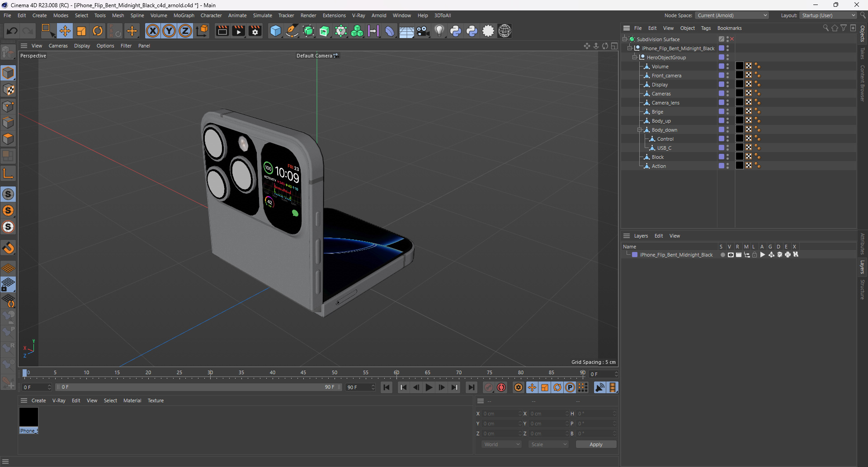This screenshot has height=467, width=868.
Task: Click the Play Forward button
Action: click(429, 387)
